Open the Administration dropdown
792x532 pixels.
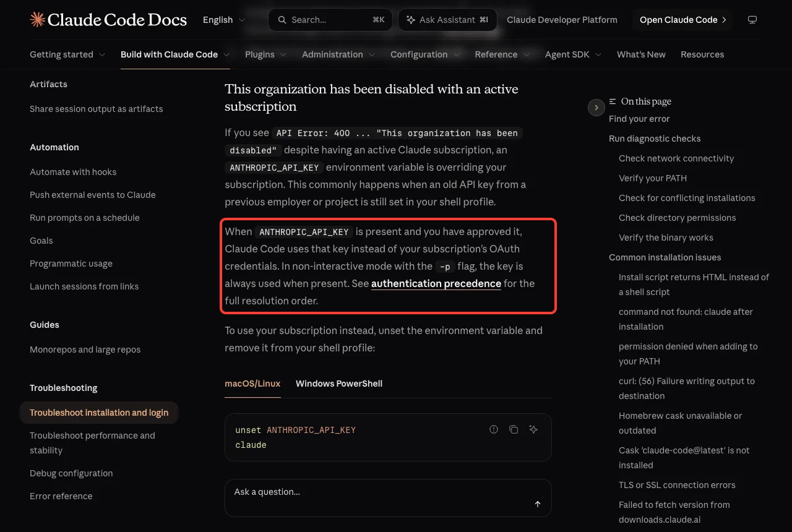(x=338, y=54)
